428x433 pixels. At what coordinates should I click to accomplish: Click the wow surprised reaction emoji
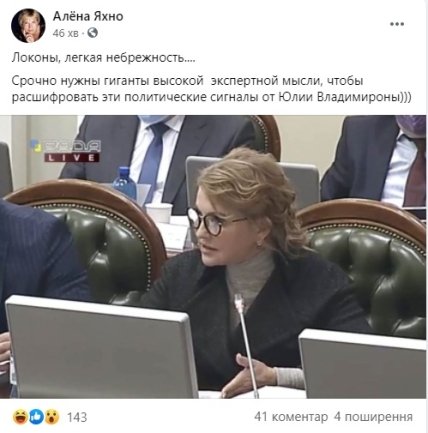pos(52,417)
